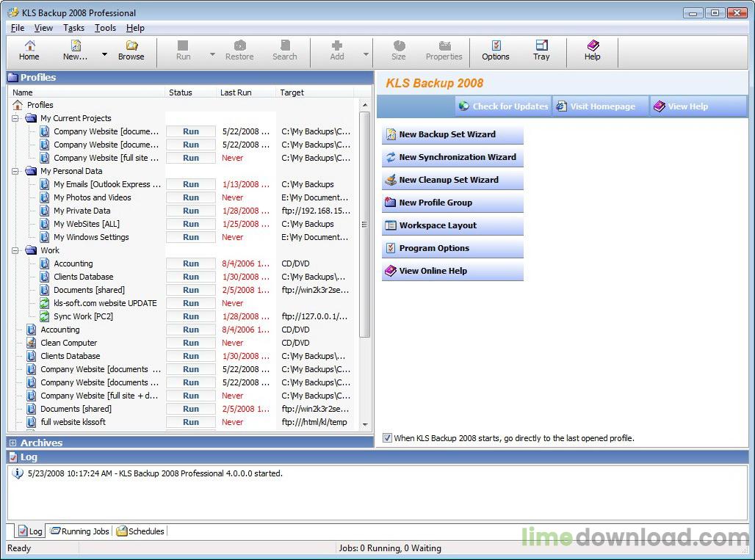Switch to the Schedules tab
755x560 pixels.
click(x=140, y=531)
